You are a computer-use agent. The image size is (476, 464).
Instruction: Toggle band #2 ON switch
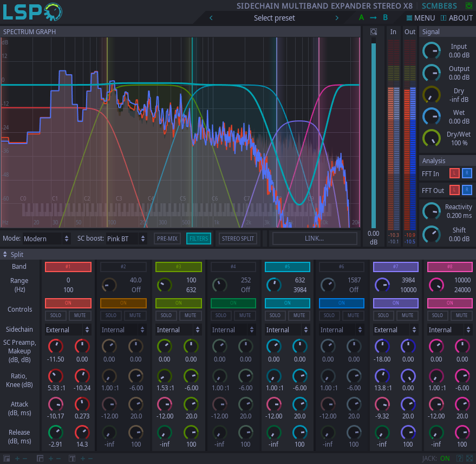click(x=123, y=303)
